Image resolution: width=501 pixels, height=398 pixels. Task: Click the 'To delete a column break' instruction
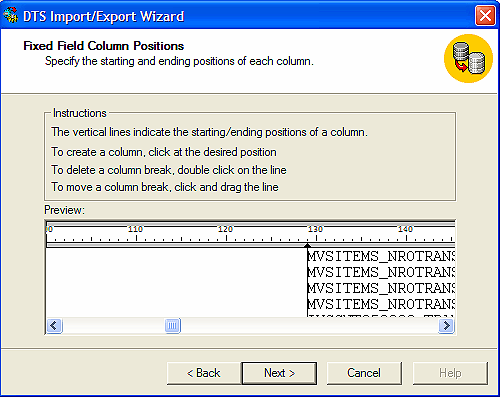click(169, 170)
